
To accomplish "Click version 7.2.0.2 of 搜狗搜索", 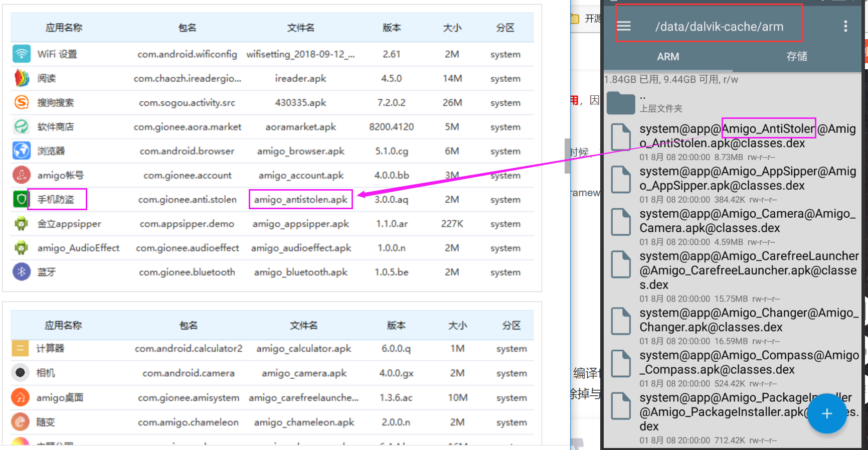I will 392,102.
